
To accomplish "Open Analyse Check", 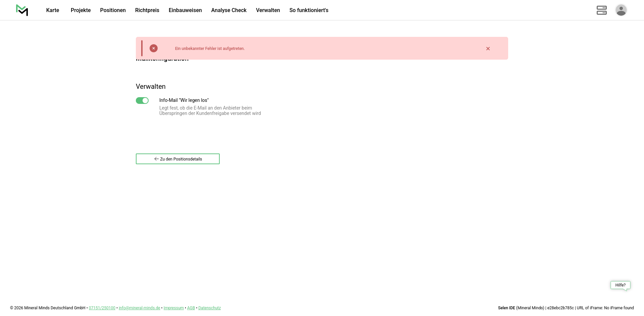I will (229, 10).
